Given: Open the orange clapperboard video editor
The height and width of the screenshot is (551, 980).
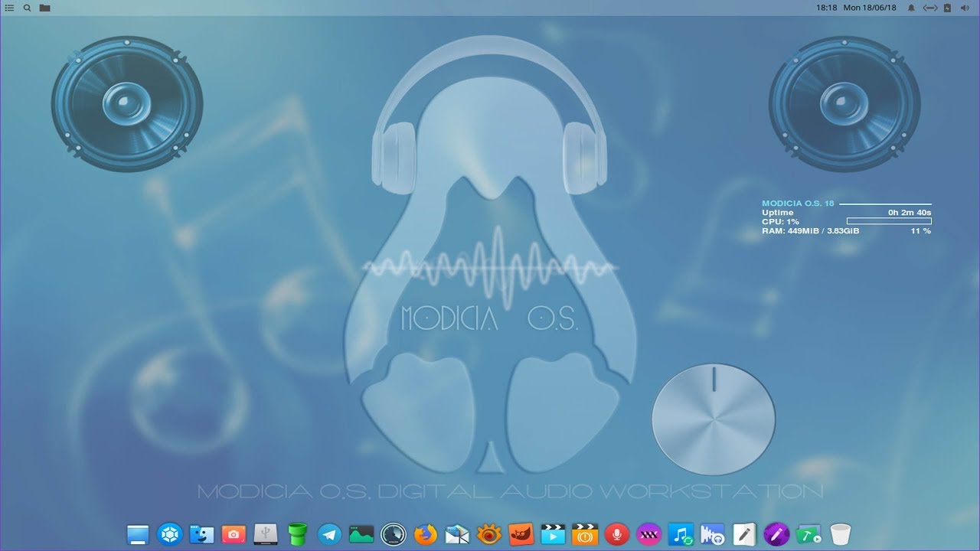Looking at the screenshot, I should 585,534.
